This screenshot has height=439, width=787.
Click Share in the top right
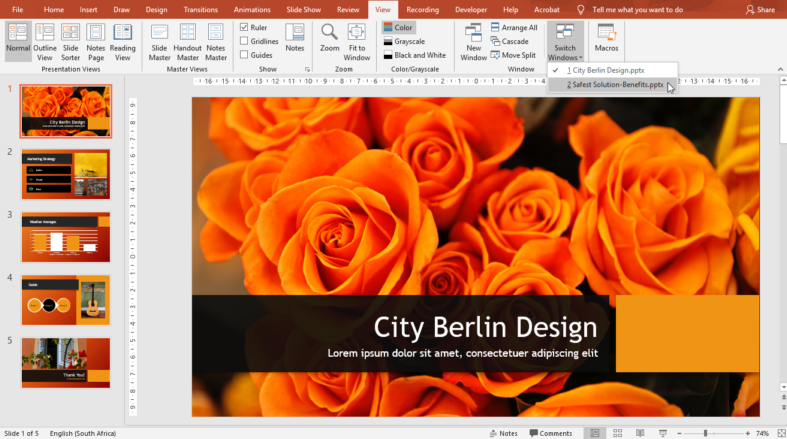[761, 9]
